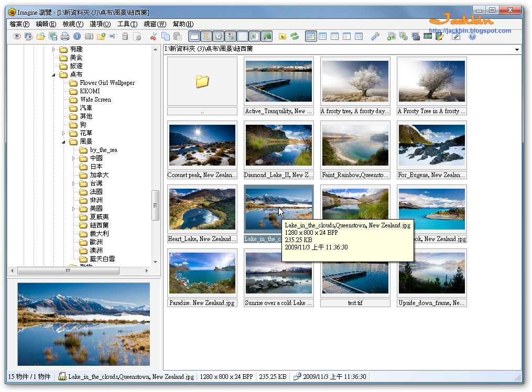Screen dimensions: 532x392
Task: Expand the 台灣 folder node
Action: pyautogui.click(x=73, y=183)
